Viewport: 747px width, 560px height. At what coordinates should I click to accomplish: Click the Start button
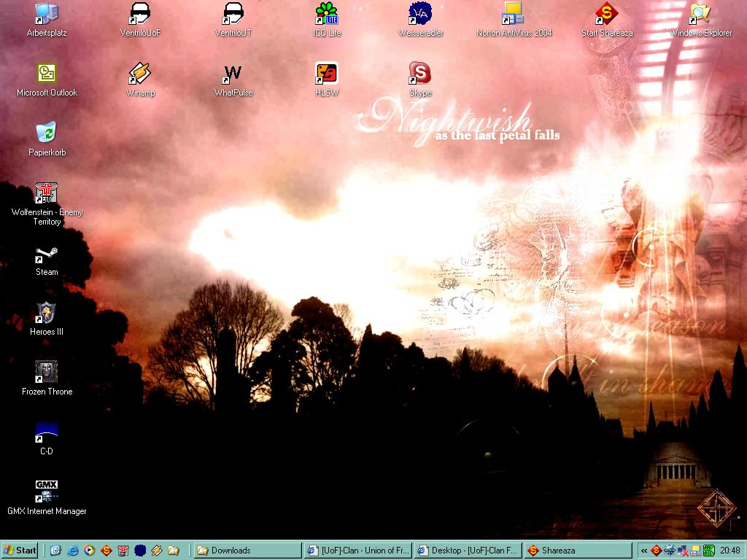(x=20, y=551)
